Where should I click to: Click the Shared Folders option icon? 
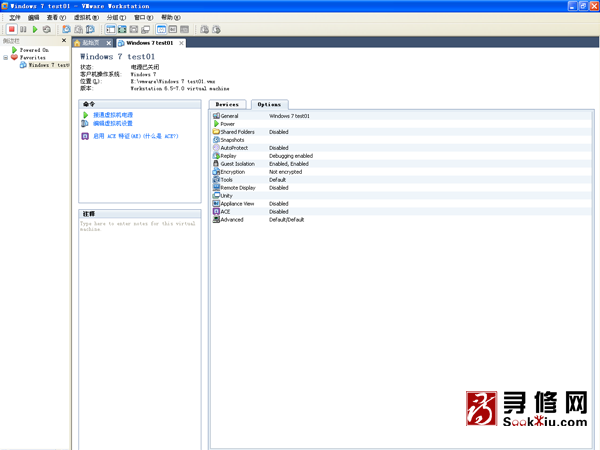point(216,132)
